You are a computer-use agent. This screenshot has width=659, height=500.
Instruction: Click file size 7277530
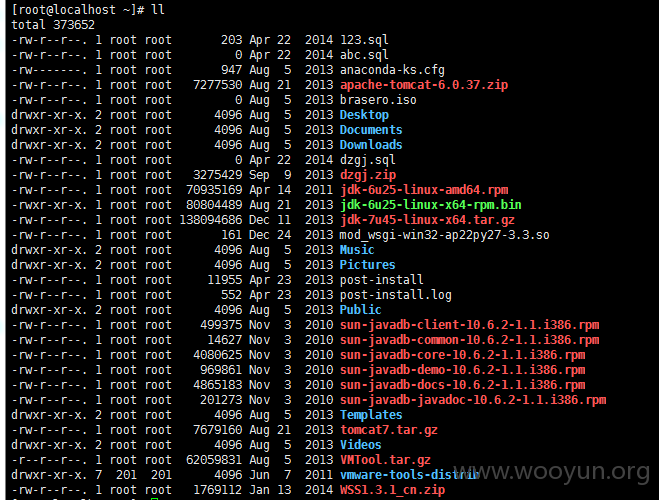[217, 85]
